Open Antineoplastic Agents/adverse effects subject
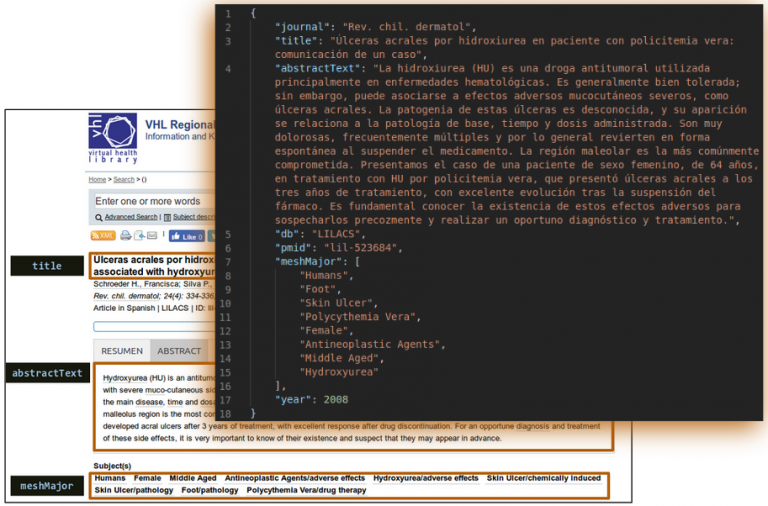The height and width of the screenshot is (506, 768). click(x=294, y=478)
